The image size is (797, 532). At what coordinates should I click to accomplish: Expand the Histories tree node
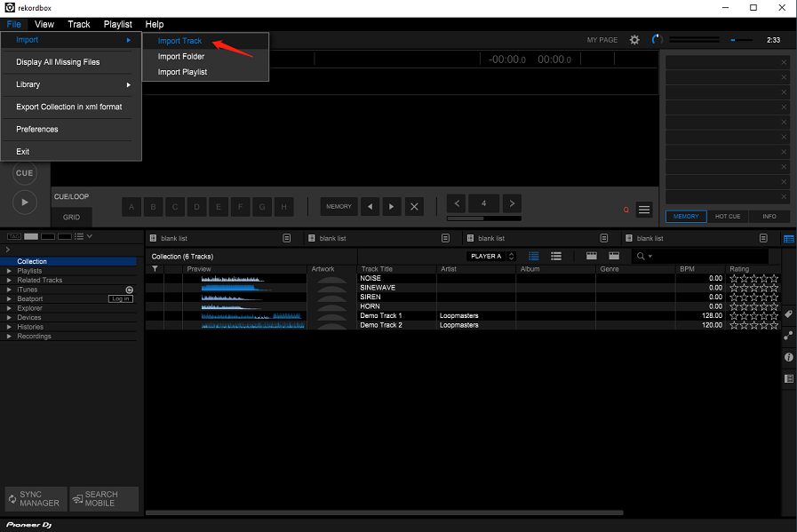pos(9,327)
